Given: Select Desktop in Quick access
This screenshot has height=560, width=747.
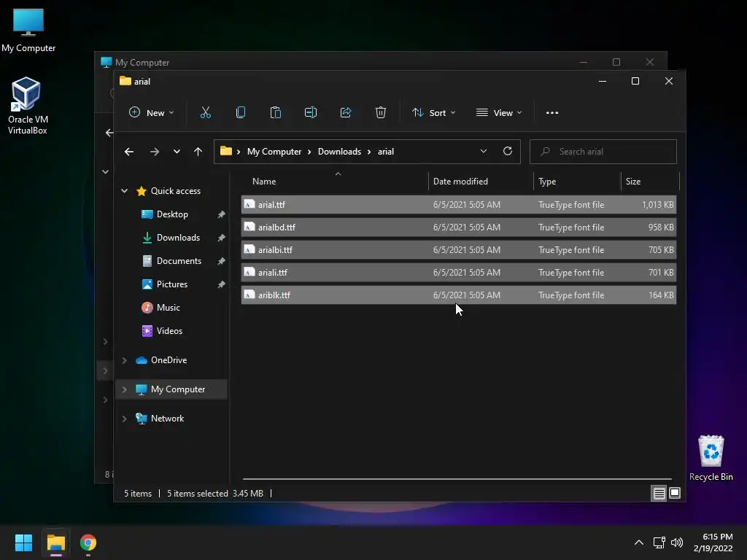Looking at the screenshot, I should [x=172, y=214].
